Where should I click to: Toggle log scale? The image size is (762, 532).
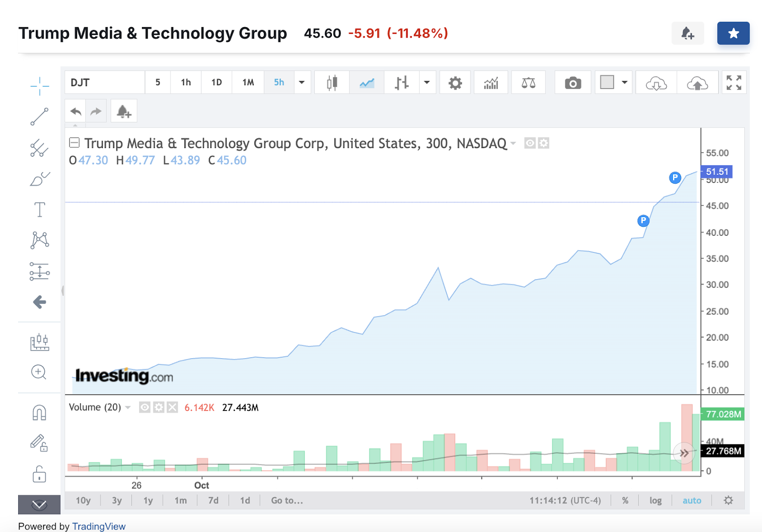[x=655, y=501]
